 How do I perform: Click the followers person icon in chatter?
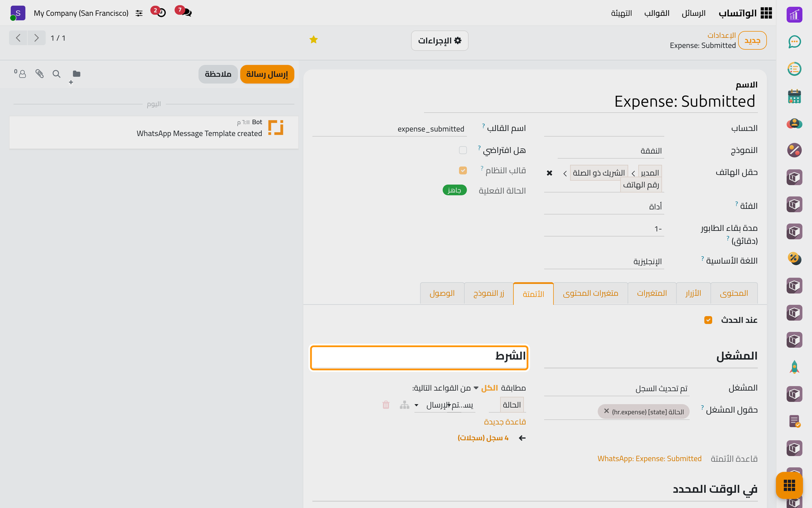[x=20, y=74]
